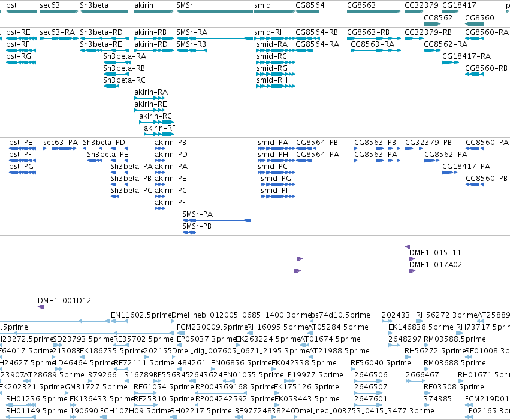Select transcript akirin-RB
The height and width of the screenshot is (420, 510).
click(150, 32)
